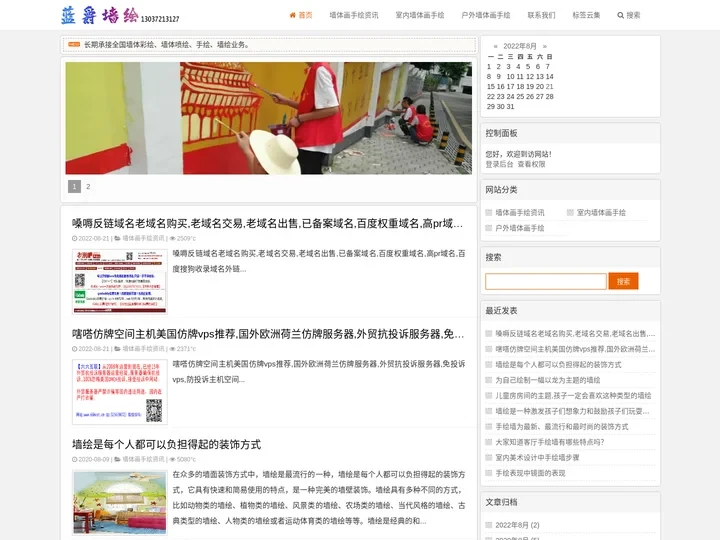The height and width of the screenshot is (540, 720).
Task: Select slide page 1 in the carousel
Action: (x=74, y=186)
